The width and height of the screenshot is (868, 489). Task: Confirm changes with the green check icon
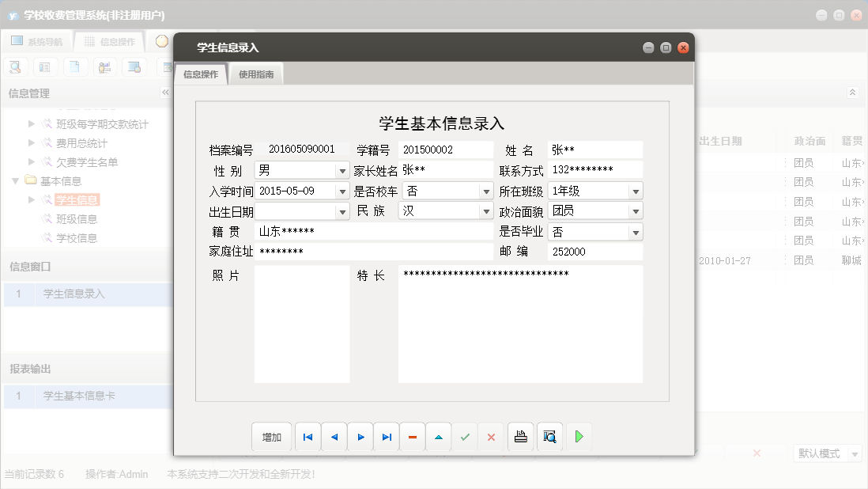pos(465,436)
